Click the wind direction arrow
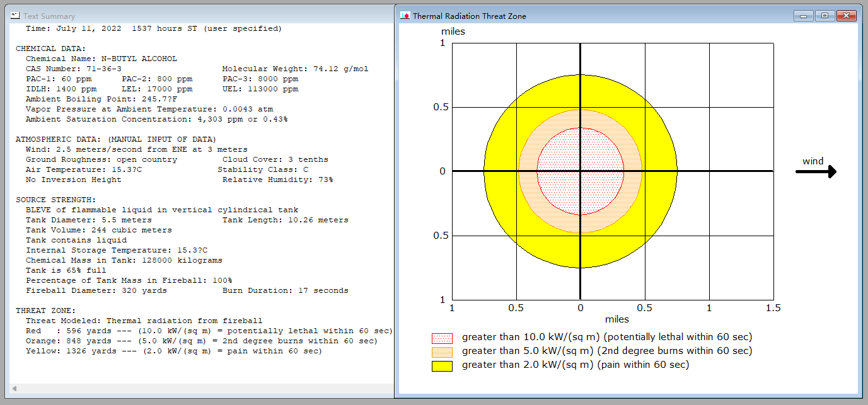This screenshot has height=405, width=868. click(x=816, y=171)
